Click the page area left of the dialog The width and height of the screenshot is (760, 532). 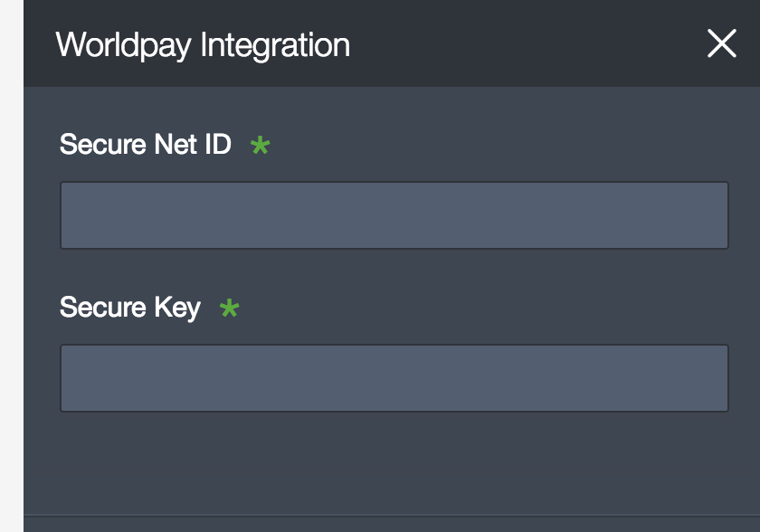10,271
